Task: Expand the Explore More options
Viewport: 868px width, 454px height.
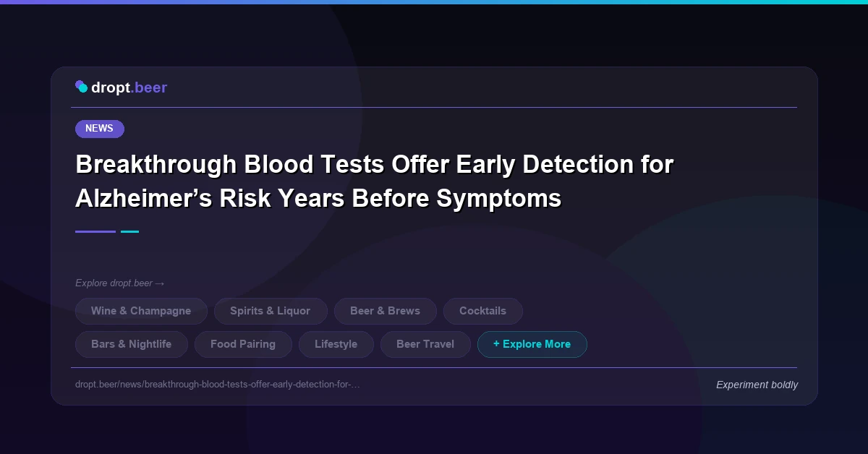Action: click(532, 344)
